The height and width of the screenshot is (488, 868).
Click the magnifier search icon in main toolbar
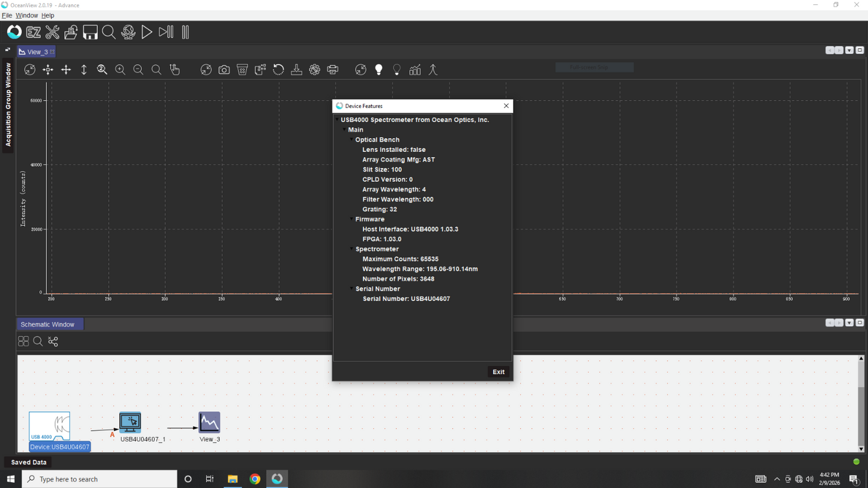coord(109,32)
